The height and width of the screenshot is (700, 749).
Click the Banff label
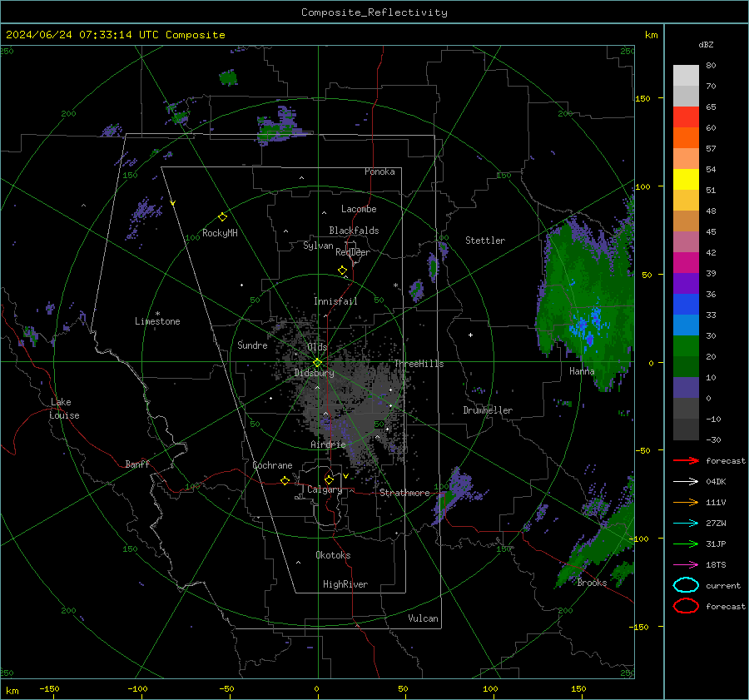point(137,464)
